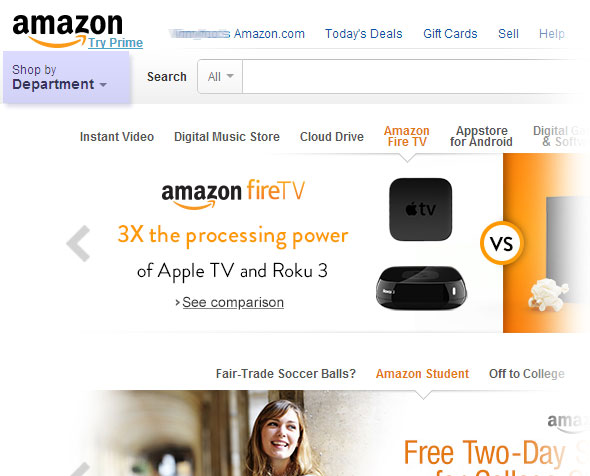Click the Try Prime link
This screenshot has height=476, width=590.
116,43
